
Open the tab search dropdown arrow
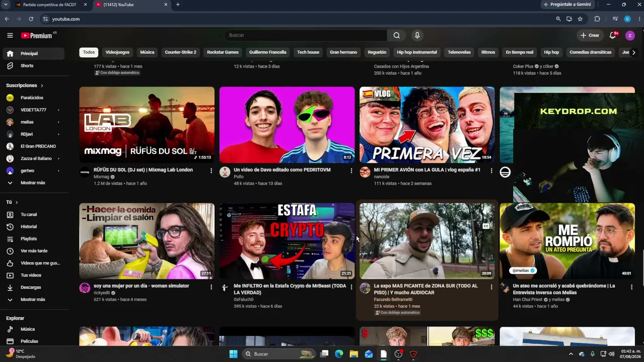(x=6, y=5)
